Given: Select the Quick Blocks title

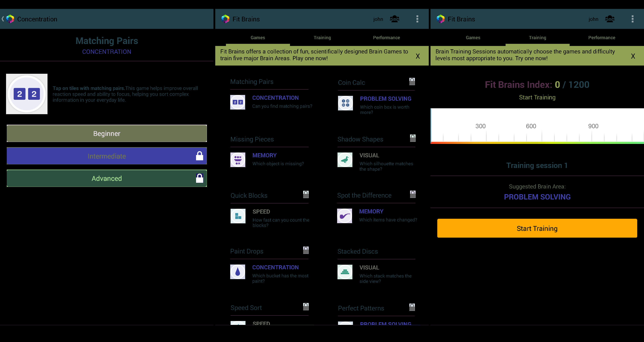Looking at the screenshot, I should point(249,196).
